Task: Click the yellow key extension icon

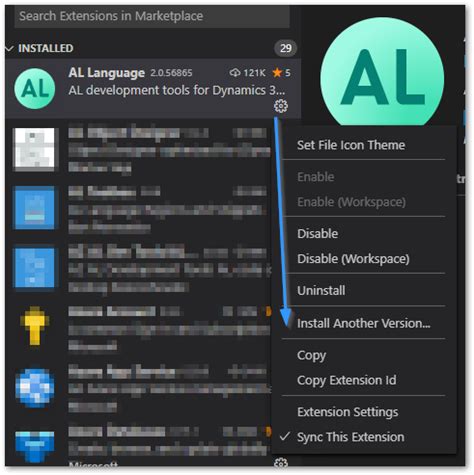Action: point(35,326)
